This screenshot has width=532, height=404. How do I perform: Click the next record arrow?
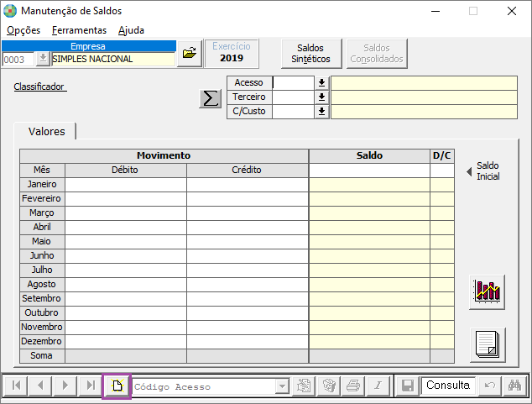[65, 386]
